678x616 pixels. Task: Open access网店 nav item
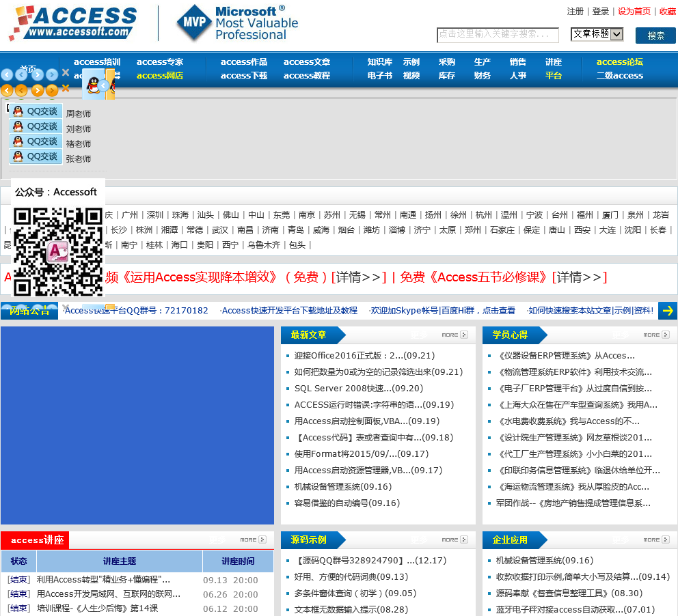[x=160, y=76]
